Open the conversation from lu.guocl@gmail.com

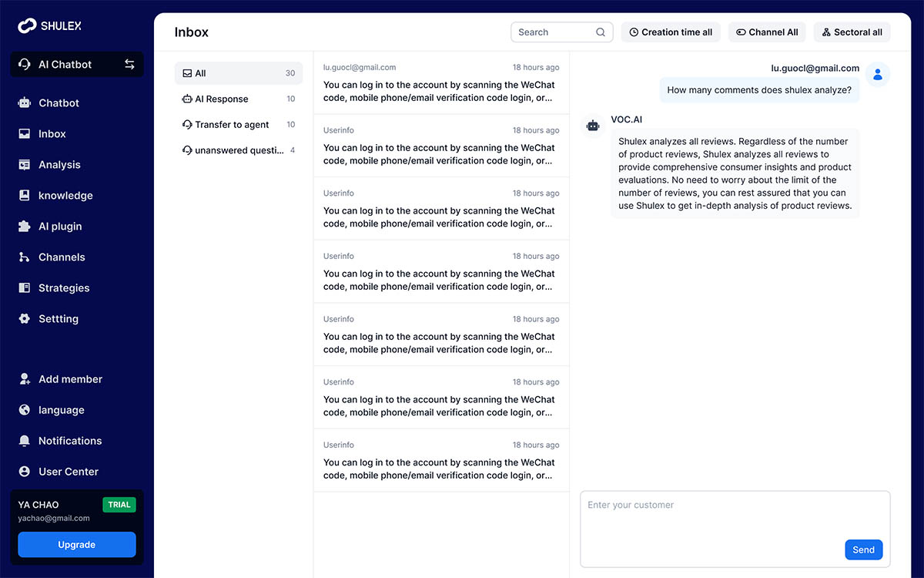coord(440,82)
